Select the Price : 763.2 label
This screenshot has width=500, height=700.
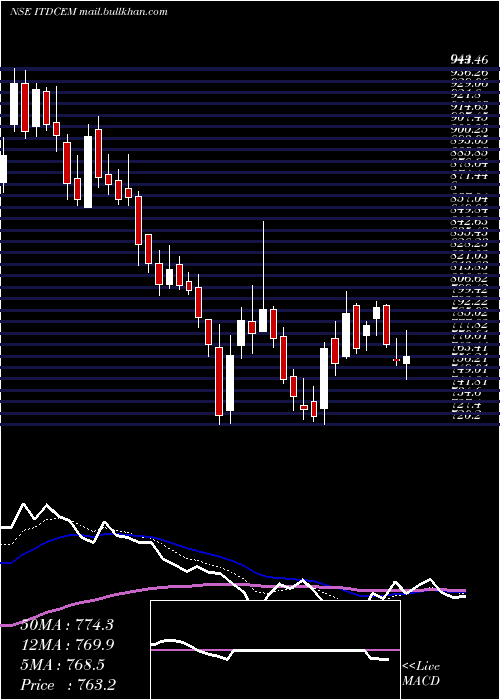click(67, 685)
